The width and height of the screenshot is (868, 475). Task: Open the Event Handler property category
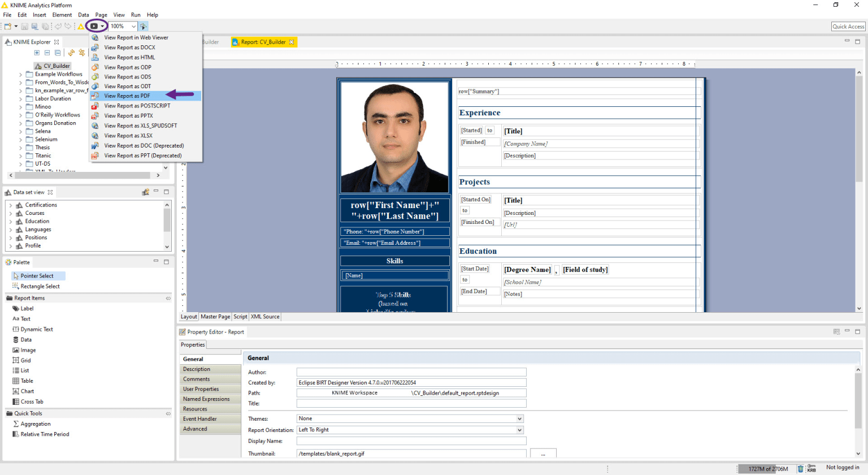[210, 419]
